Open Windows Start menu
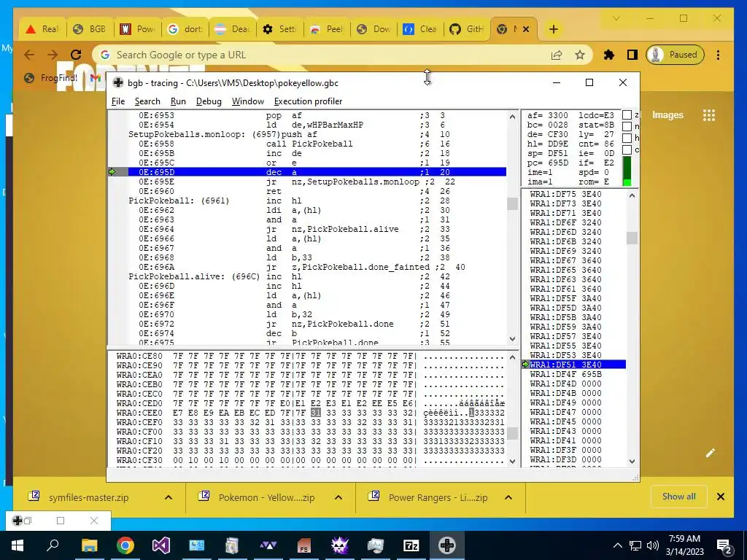Image resolution: width=747 pixels, height=560 pixels. 18,545
